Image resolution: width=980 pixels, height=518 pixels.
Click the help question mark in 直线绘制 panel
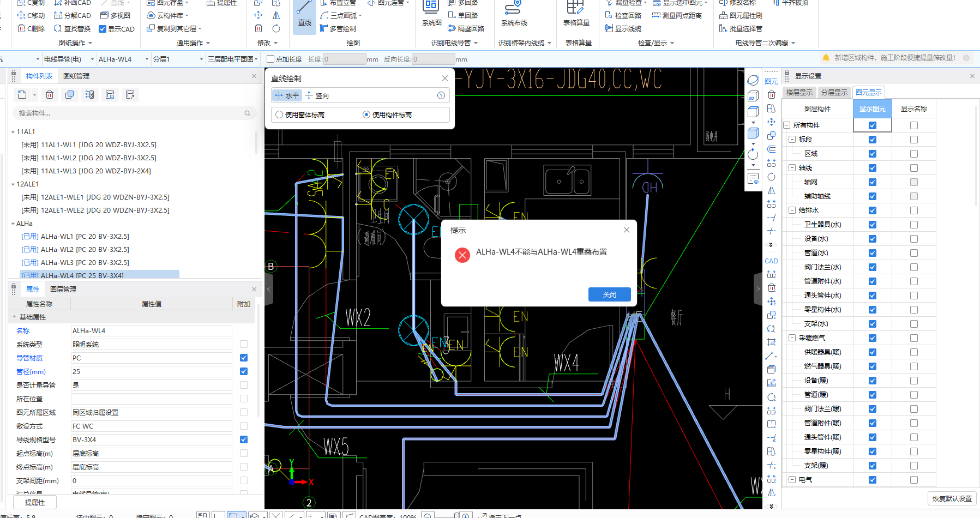click(x=441, y=95)
